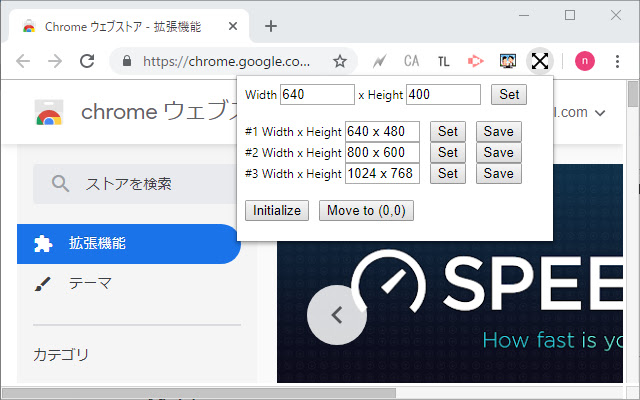Click the orange arrow extension icon
640x400 pixels.
[476, 61]
